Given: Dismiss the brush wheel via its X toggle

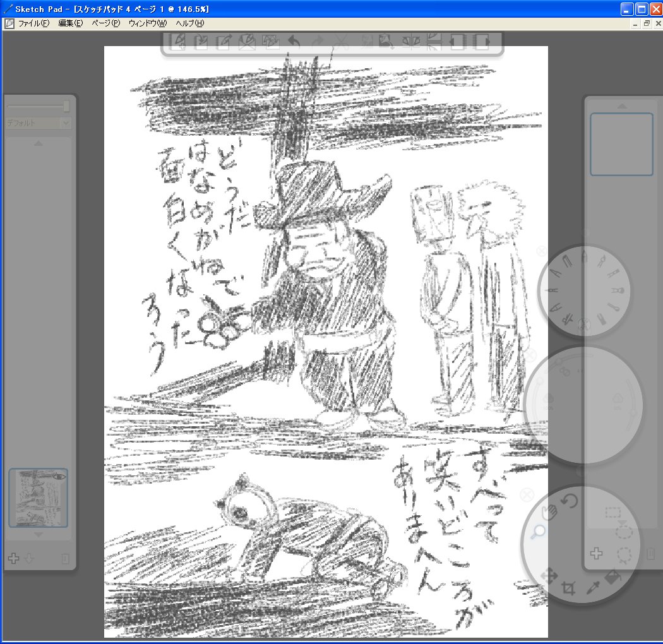Looking at the screenshot, I should [541, 251].
